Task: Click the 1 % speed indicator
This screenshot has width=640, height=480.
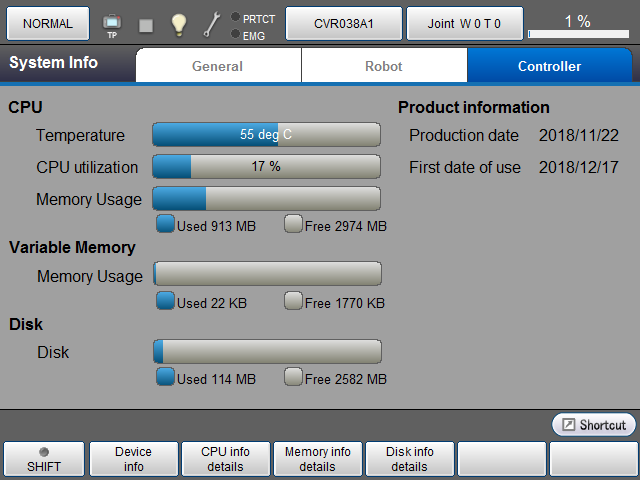Action: 577,24
